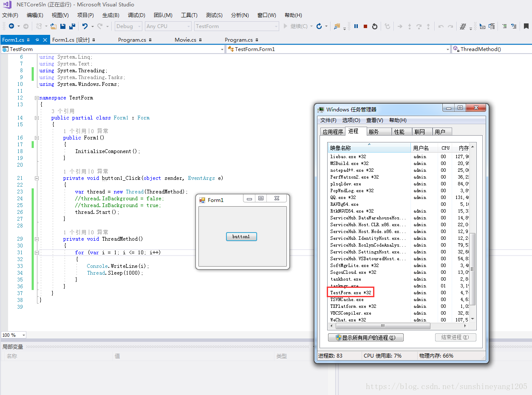This screenshot has width=532, height=395.
Task: Collapse the Form1 class outline
Action: (37, 118)
